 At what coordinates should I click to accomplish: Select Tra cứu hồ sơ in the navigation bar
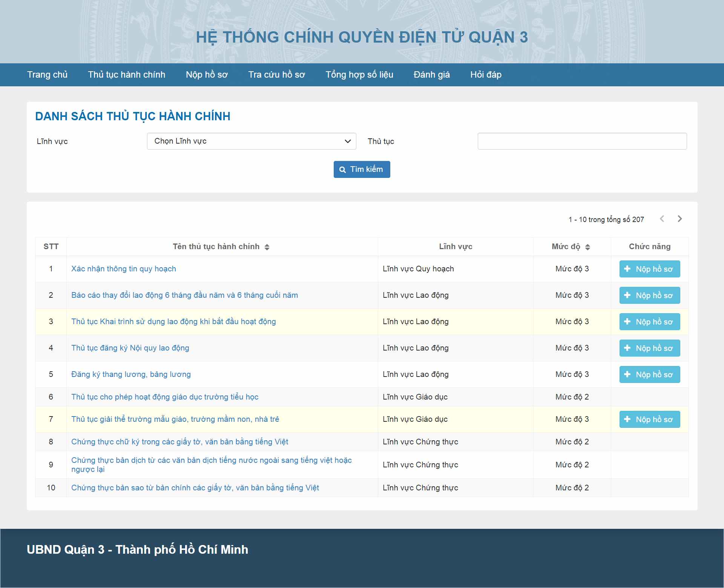click(x=276, y=75)
